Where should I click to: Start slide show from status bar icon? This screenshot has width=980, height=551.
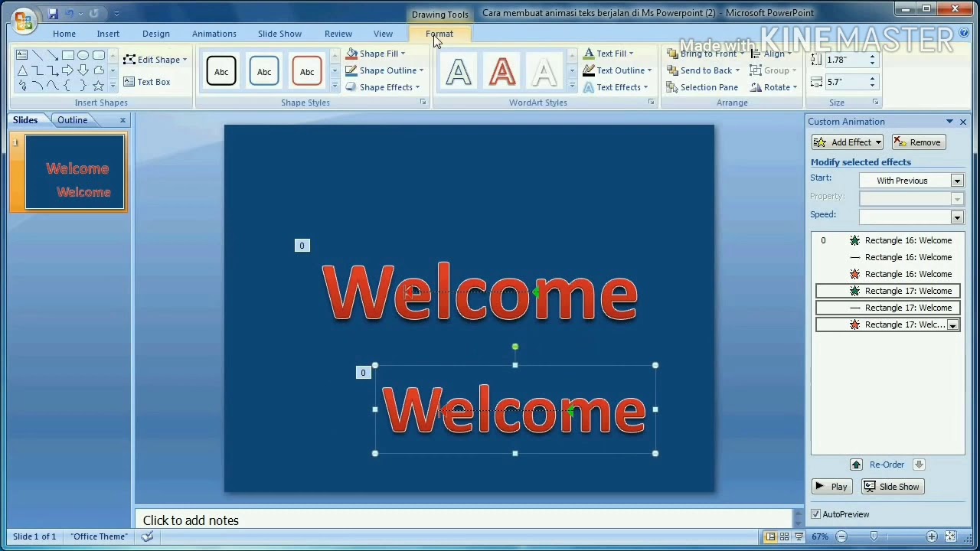click(x=799, y=536)
